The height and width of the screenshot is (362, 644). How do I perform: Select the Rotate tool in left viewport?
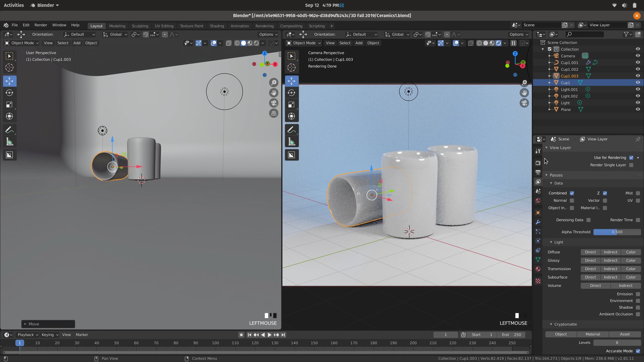9,93
